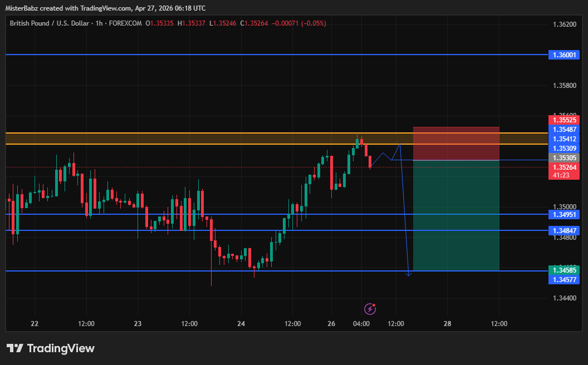
Task: Click the 1.34400 price axis tick
Action: tap(565, 298)
